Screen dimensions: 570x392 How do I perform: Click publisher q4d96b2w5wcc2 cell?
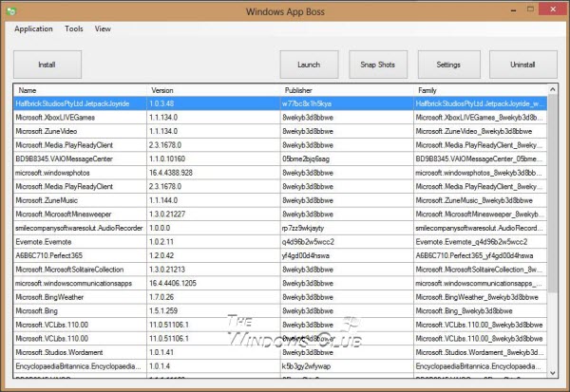click(347, 242)
